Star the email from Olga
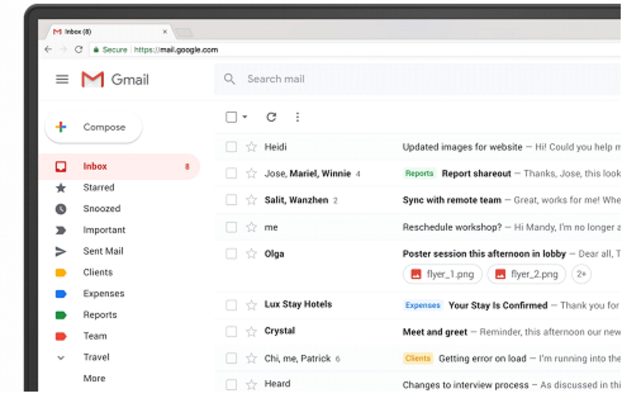Screen dimensions: 640x403 (251, 254)
